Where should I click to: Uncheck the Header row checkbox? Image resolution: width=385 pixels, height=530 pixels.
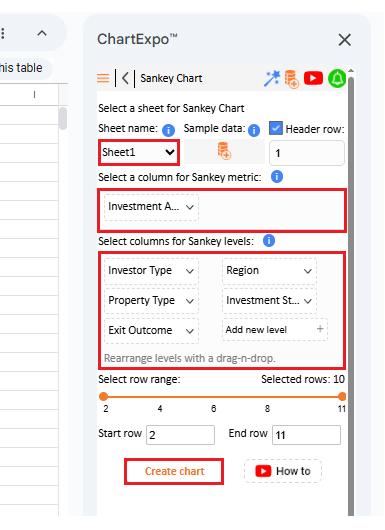tap(276, 128)
